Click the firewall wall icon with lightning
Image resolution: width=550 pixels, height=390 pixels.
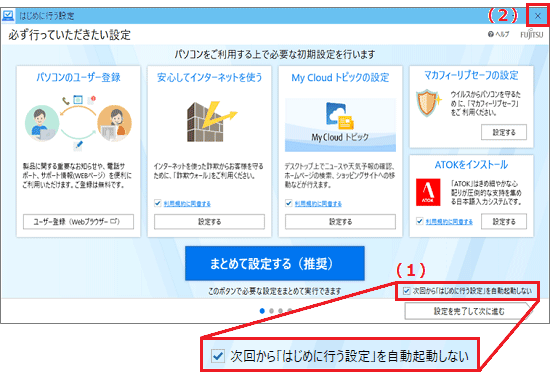212,121
